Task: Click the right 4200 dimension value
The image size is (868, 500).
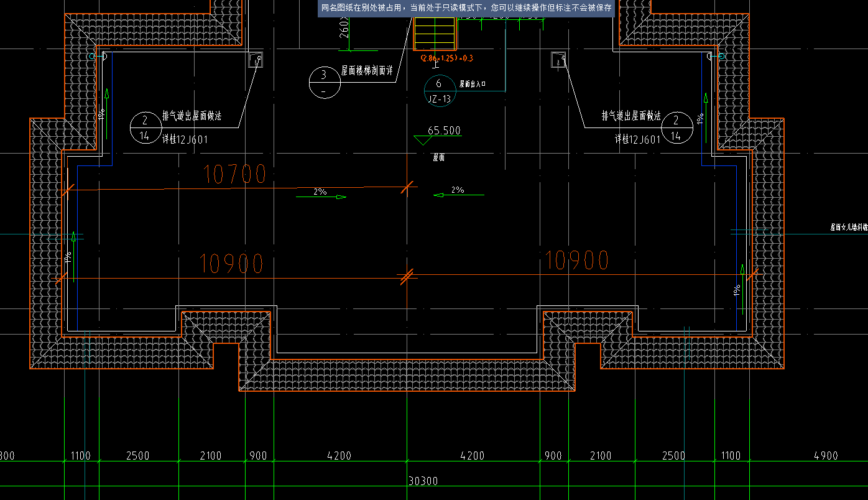Action: pos(472,456)
